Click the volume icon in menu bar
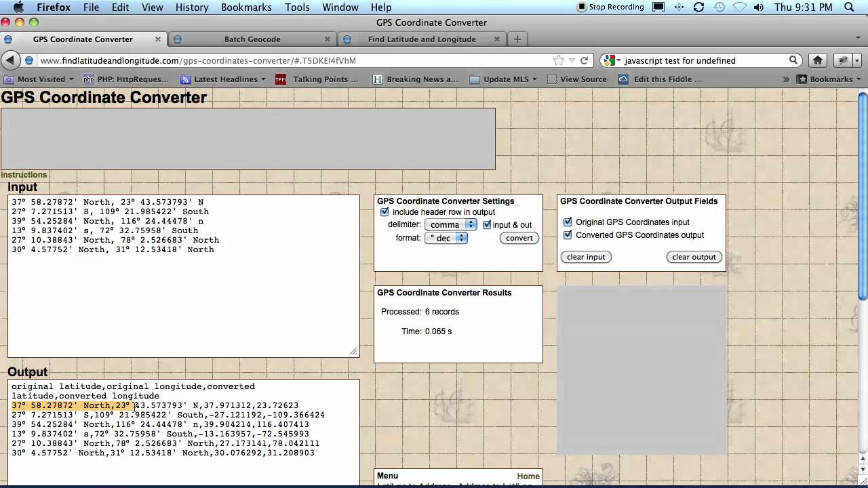868x488 pixels. pos(759,7)
